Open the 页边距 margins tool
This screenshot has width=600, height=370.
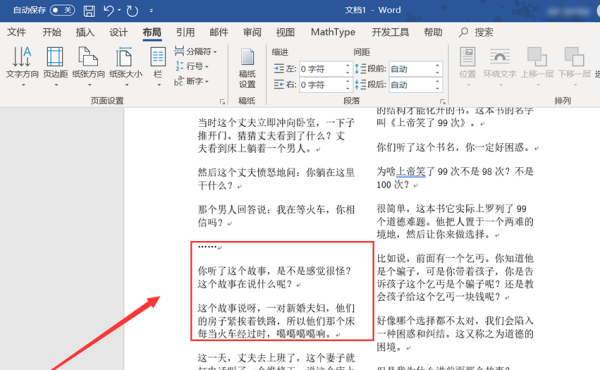coord(55,66)
